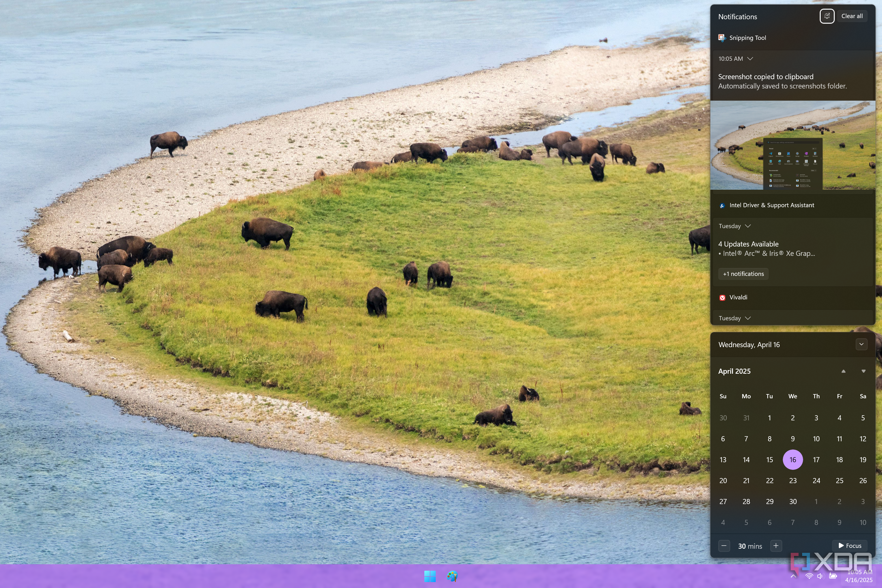Decrease focus session time with minus
Image resolution: width=882 pixels, height=588 pixels.
point(724,546)
